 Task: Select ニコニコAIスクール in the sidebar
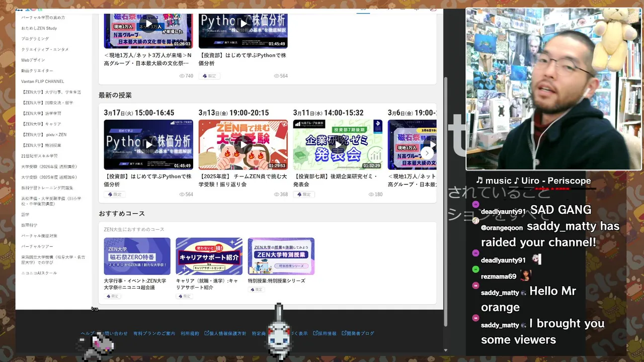tap(39, 273)
